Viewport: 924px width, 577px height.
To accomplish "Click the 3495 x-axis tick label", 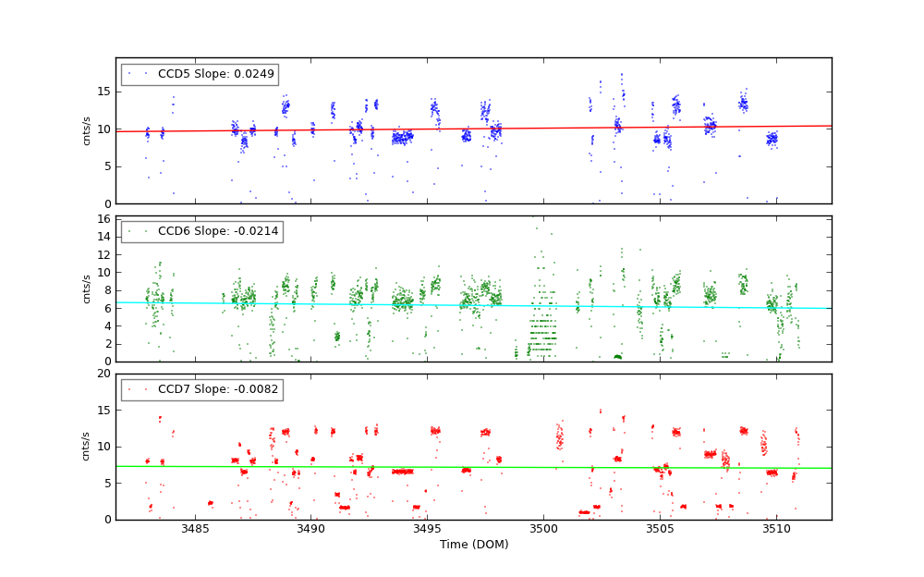I will point(427,529).
